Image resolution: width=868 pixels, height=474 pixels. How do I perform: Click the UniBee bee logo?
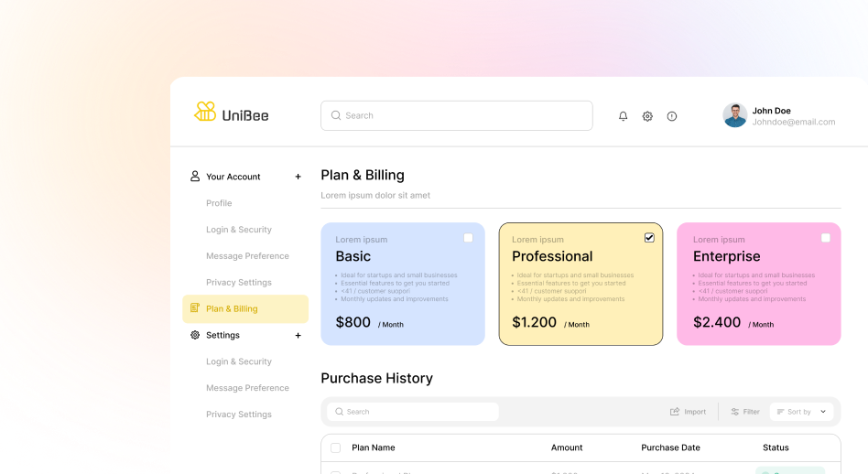click(x=205, y=112)
